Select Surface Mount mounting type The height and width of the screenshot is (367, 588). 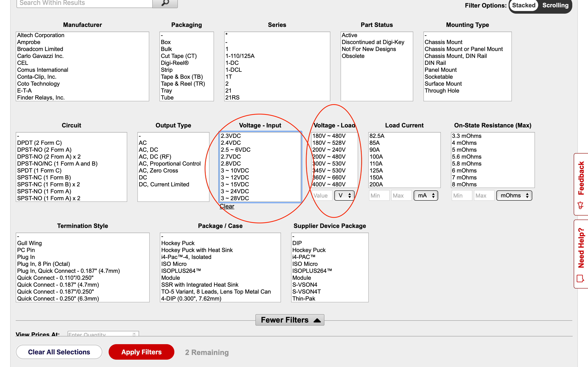pyautogui.click(x=443, y=84)
